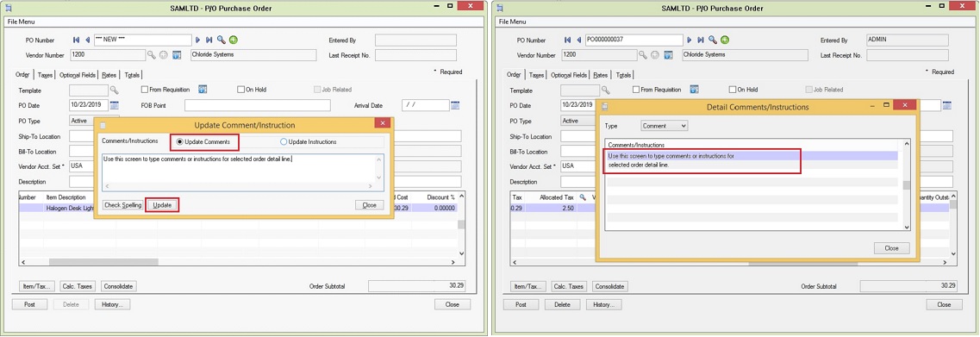Open Arrival Date calendar icon in left window
This screenshot has width=980, height=337.
[455, 105]
